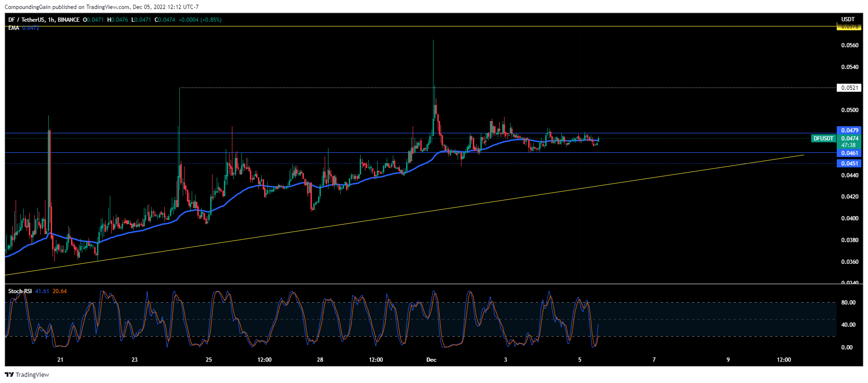Click the 0.00 Stoch RSI axis value

847,348
